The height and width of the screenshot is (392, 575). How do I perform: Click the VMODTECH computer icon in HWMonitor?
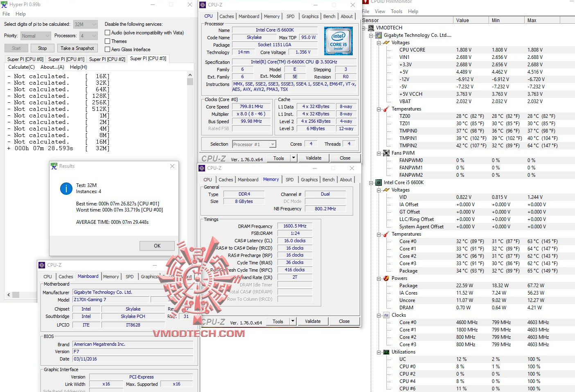coord(371,28)
